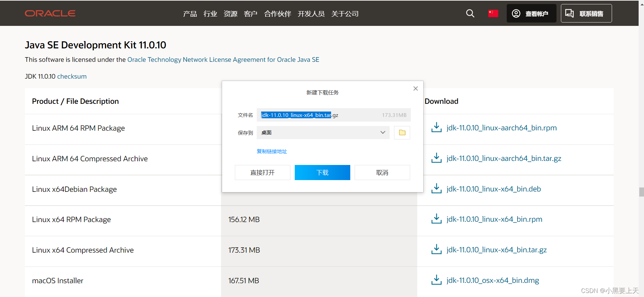Download jdk-11.0.10_linux-aarch64_bin.tar.gz link

click(x=504, y=158)
